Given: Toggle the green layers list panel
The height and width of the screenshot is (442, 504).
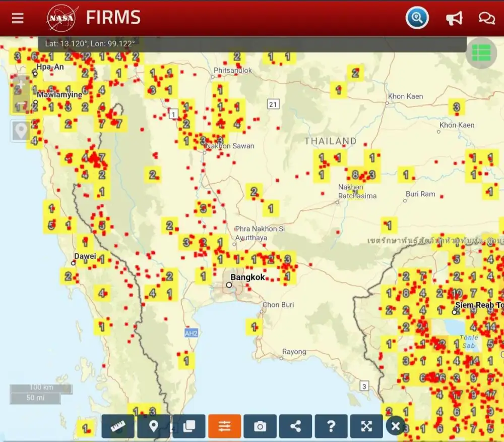Looking at the screenshot, I should point(481,52).
